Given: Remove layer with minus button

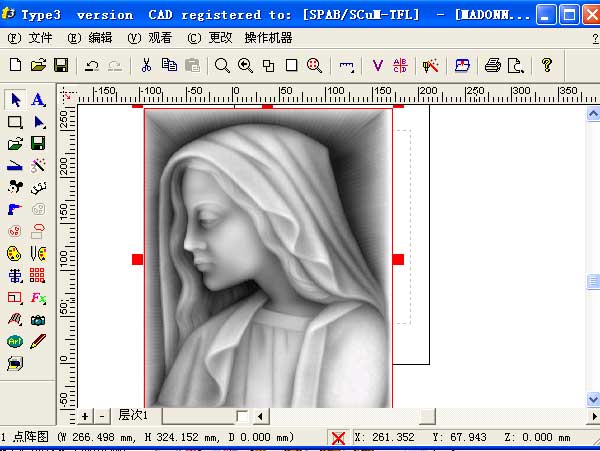Looking at the screenshot, I should pyautogui.click(x=102, y=416).
